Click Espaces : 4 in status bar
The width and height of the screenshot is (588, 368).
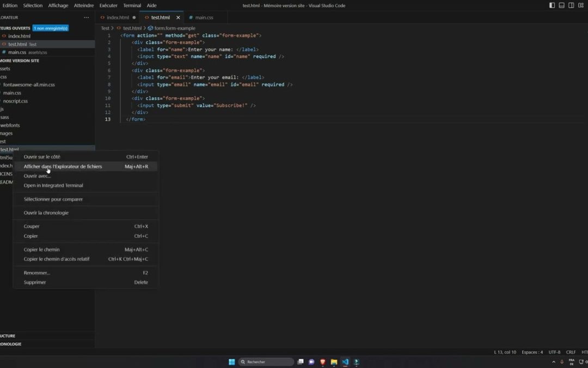click(x=532, y=352)
